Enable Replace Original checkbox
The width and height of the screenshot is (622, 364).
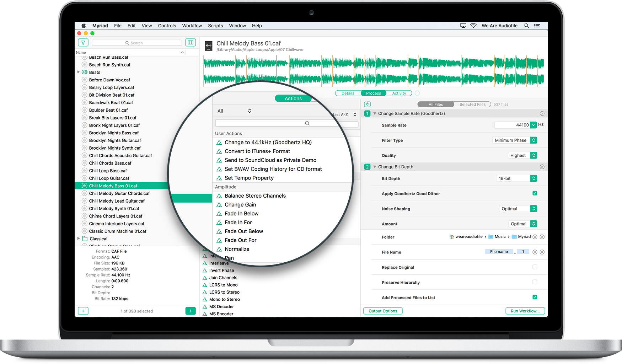(535, 267)
